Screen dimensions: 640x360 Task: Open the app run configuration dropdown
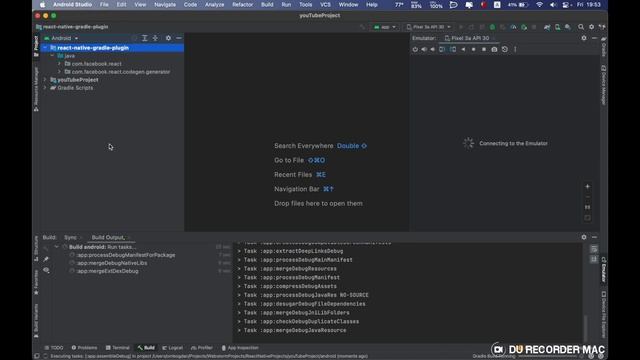pos(385,27)
